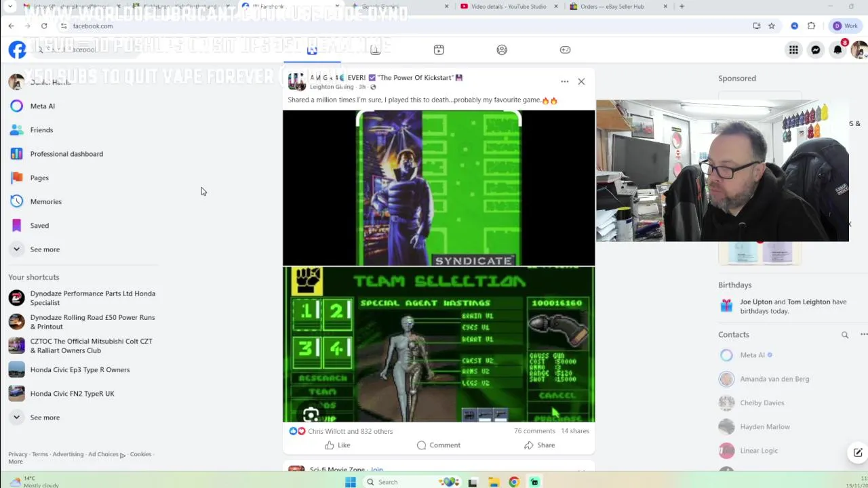
Task: Open File Explorer from the taskbar
Action: (x=494, y=482)
